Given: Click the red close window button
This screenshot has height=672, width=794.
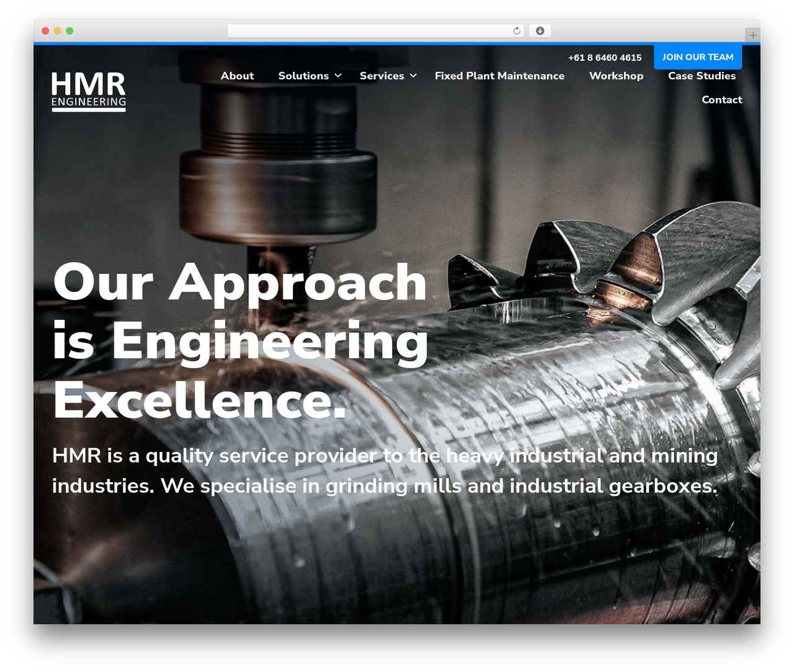Looking at the screenshot, I should pos(45,31).
